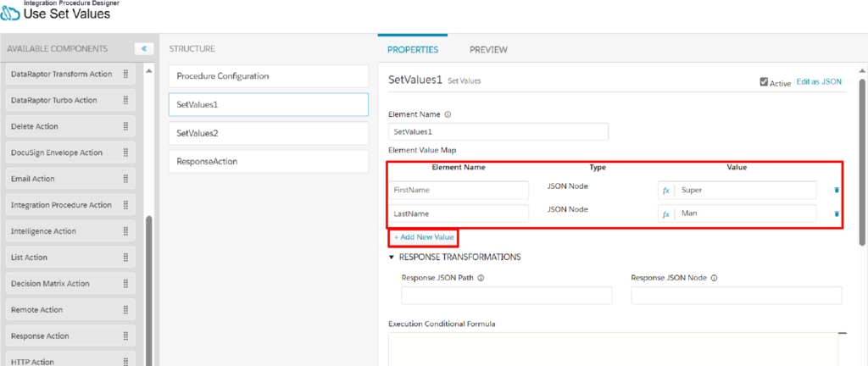Click the drag handle for HTTP Action
This screenshot has height=366, width=868.
tap(125, 362)
